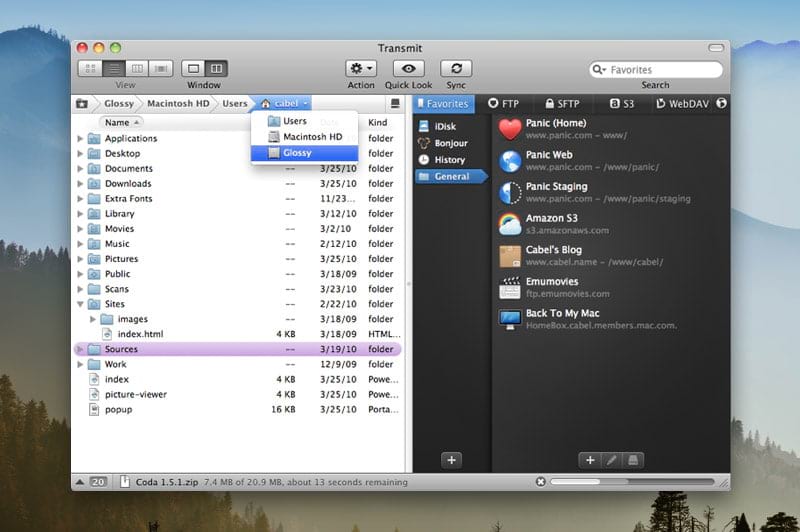Click the toolbar toggle pill button
Viewport: 800px width, 532px height.
point(716,48)
